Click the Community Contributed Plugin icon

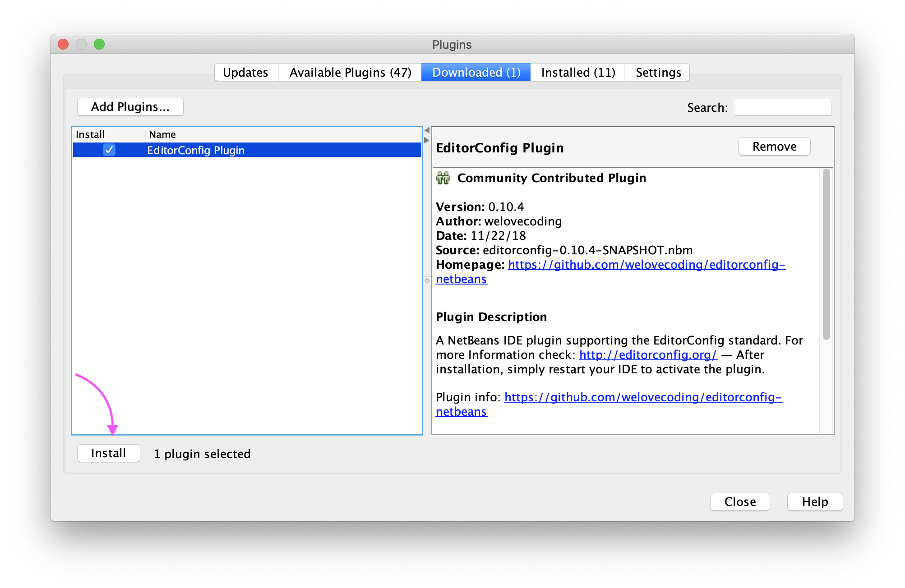tap(443, 178)
